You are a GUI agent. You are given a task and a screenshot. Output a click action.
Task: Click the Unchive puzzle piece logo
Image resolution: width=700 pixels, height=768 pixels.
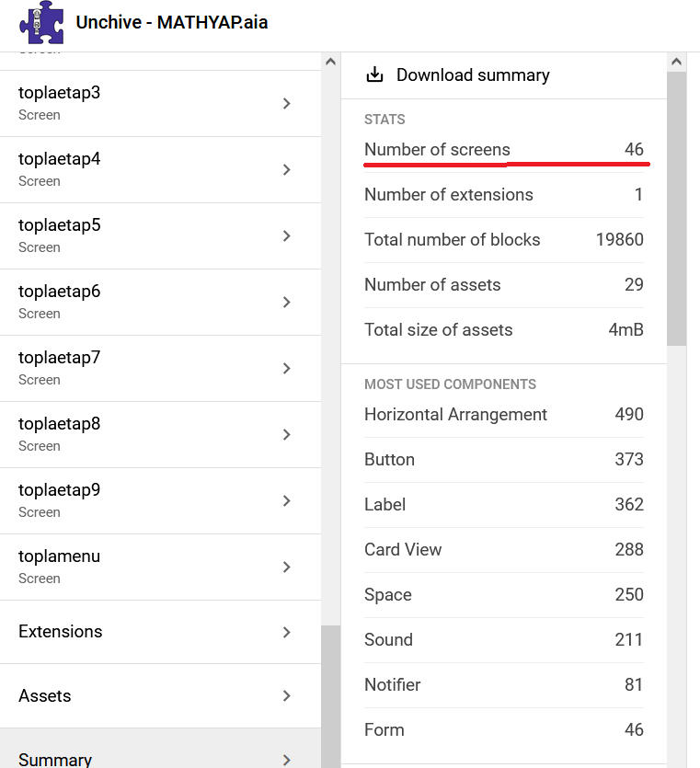42,23
